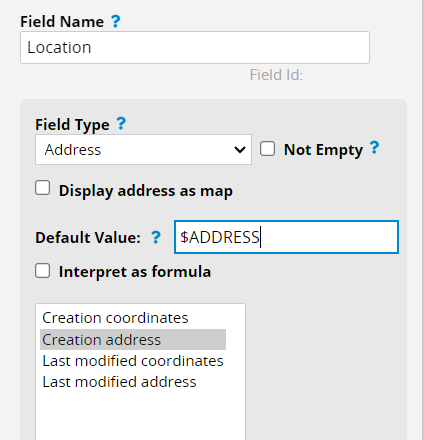This screenshot has width=424, height=440.
Task: Check the Interpret as formula box
Action: (x=43, y=271)
